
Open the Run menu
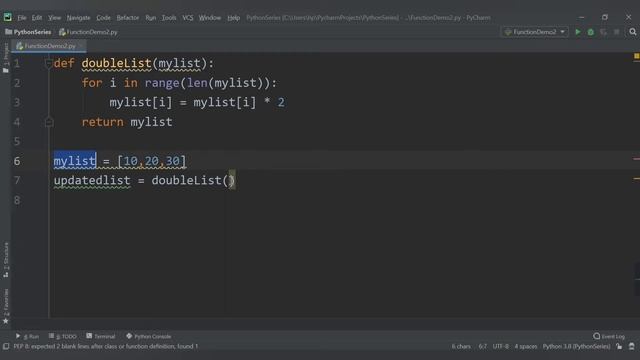[151, 18]
